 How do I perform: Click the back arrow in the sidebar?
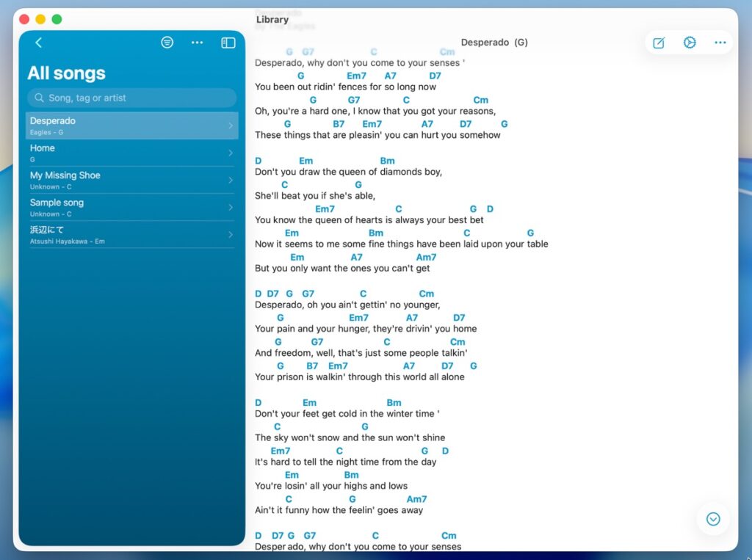pos(39,43)
